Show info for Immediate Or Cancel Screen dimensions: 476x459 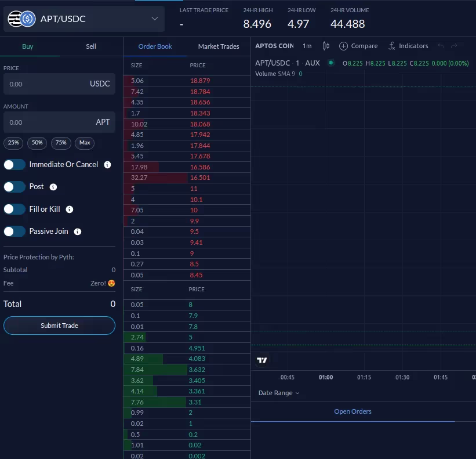pyautogui.click(x=107, y=165)
